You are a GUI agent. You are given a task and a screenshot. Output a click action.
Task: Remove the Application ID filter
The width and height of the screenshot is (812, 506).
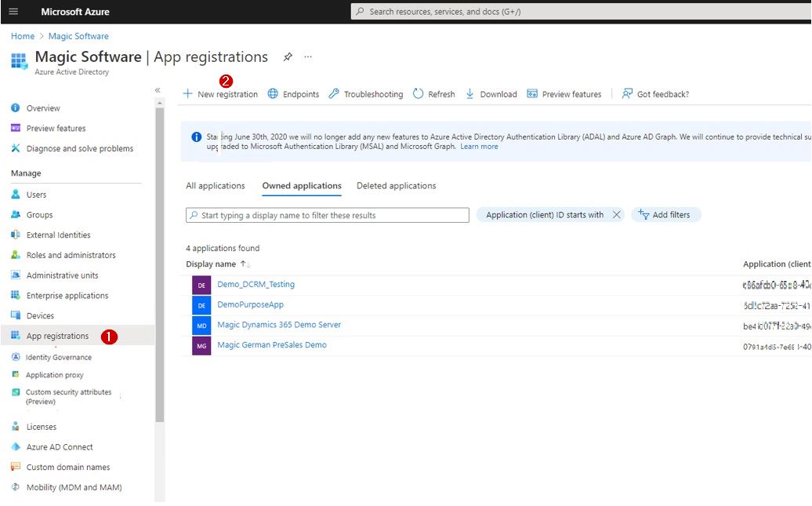tap(616, 215)
